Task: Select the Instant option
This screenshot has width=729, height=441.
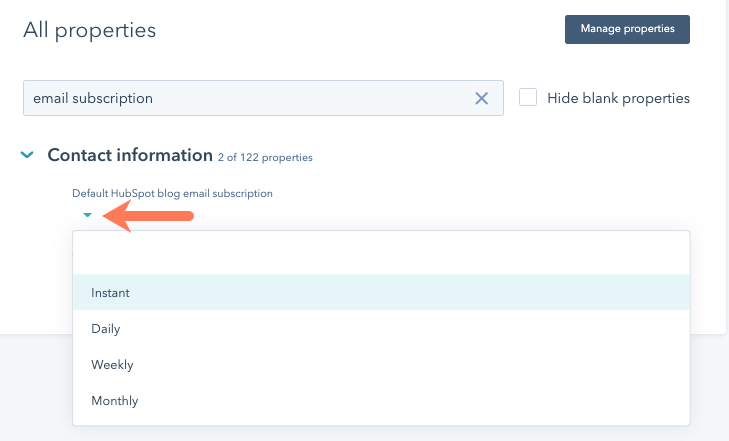Action: tap(381, 292)
